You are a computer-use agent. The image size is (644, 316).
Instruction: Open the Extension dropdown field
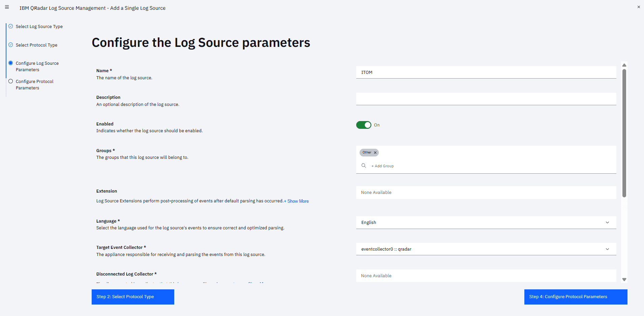point(486,193)
